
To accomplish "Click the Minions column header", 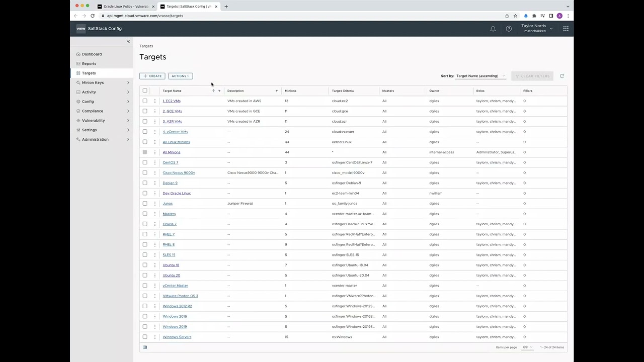I will tap(290, 91).
